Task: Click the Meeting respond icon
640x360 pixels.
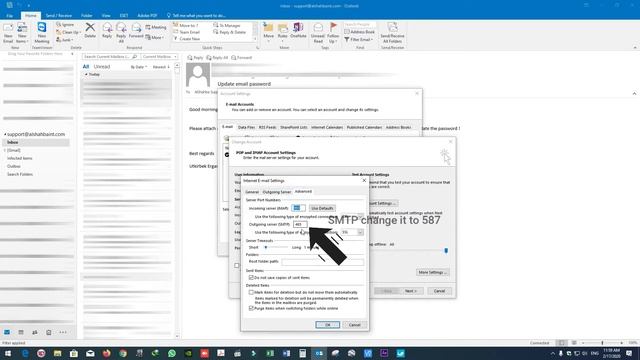Action: point(156,27)
